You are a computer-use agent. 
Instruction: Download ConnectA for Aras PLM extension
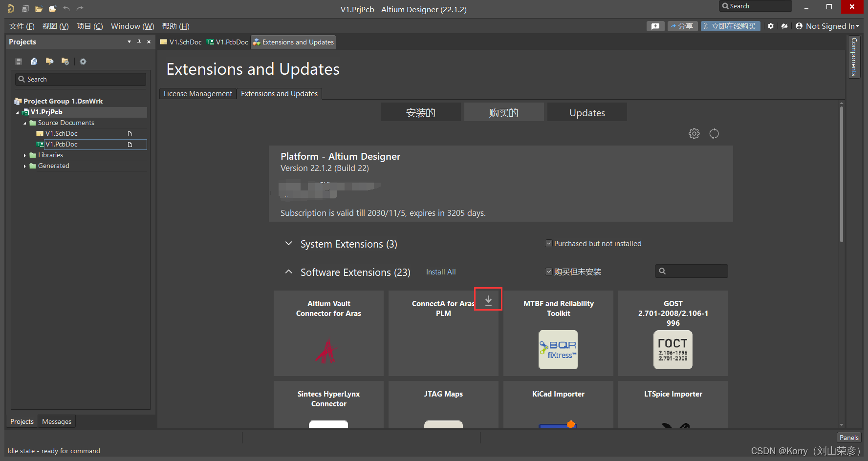click(x=488, y=300)
